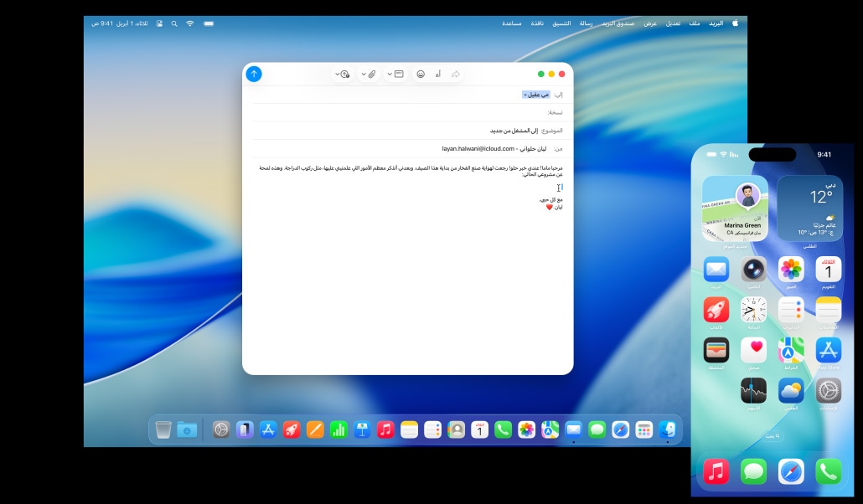The height and width of the screenshot is (504, 863).
Task: Click the text format icon in toolbar
Action: click(x=437, y=74)
